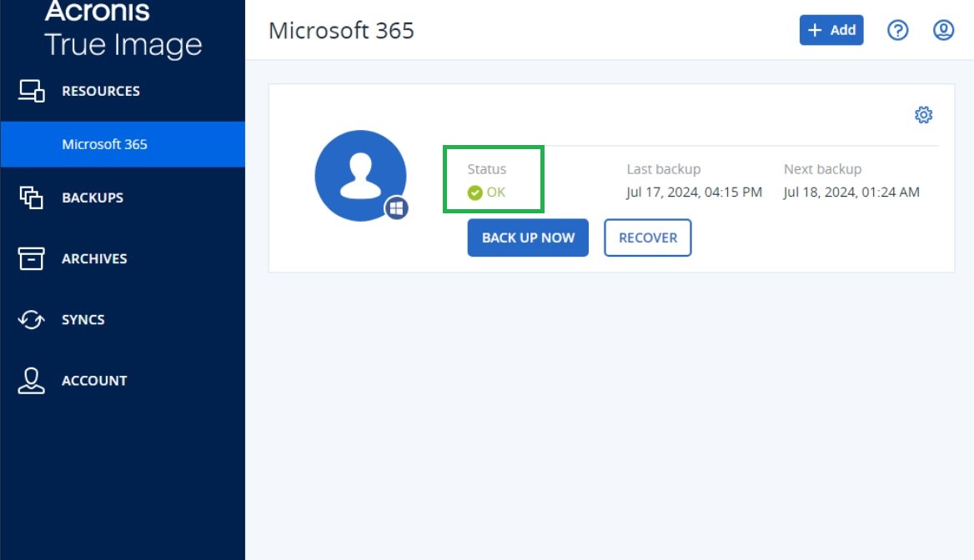Viewport: 974px width, 560px height.
Task: Click the Add button
Action: point(831,30)
